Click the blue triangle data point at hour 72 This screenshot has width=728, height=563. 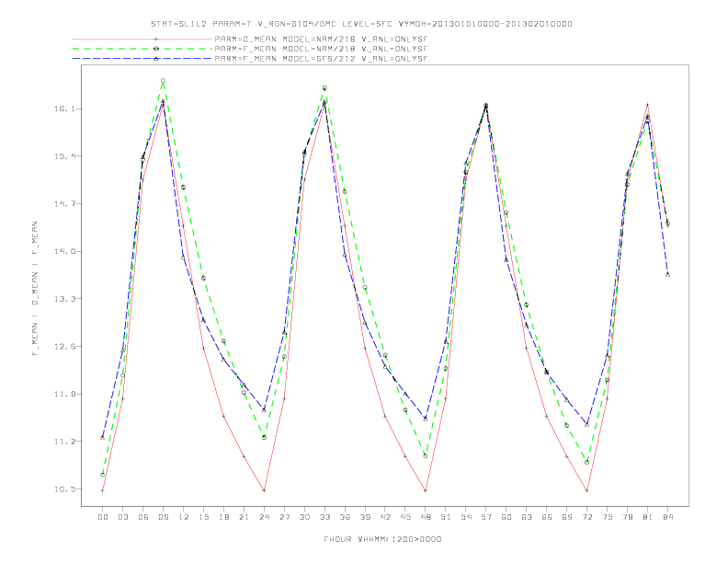[586, 425]
